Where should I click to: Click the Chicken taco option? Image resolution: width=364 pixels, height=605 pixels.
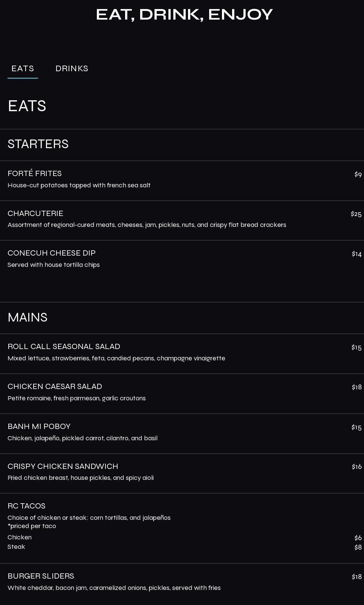(x=20, y=537)
